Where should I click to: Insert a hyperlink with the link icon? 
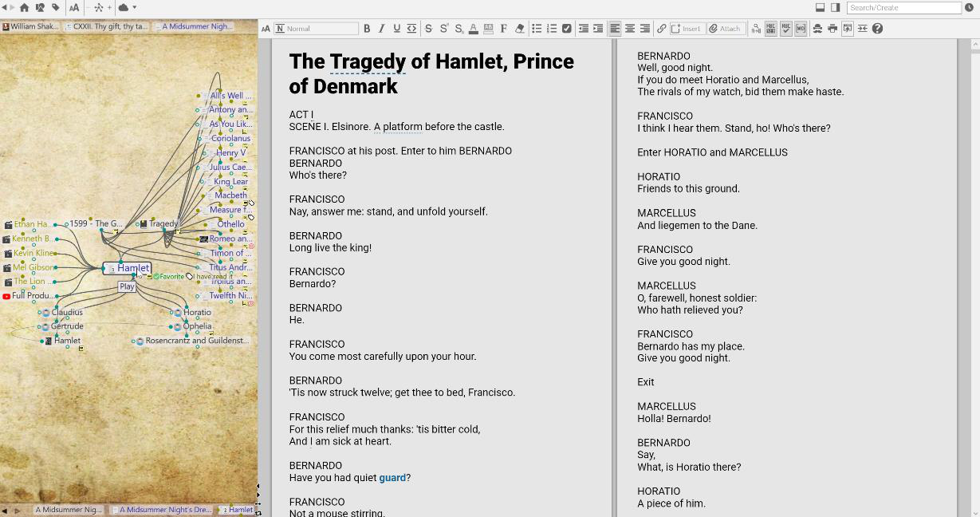click(661, 29)
